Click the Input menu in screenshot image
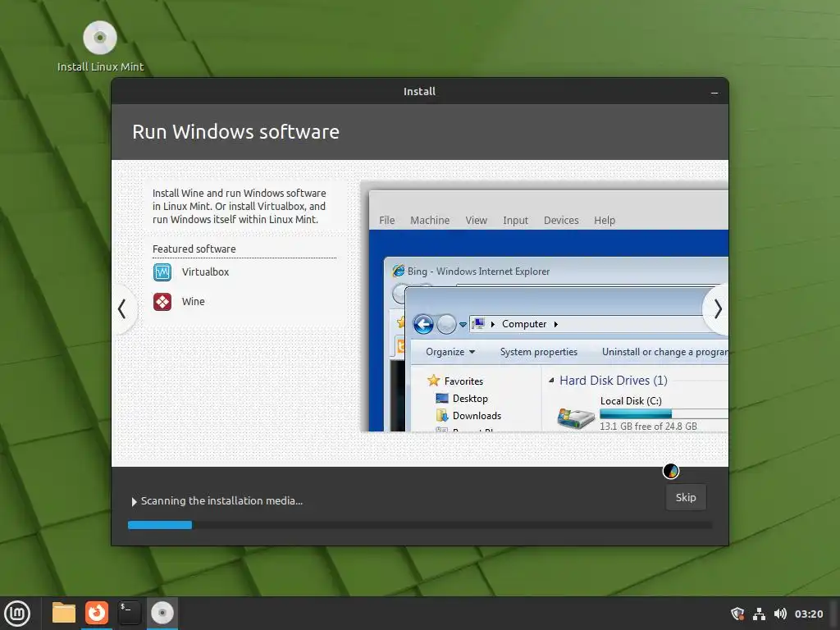Viewport: 840px width, 630px height. [515, 220]
